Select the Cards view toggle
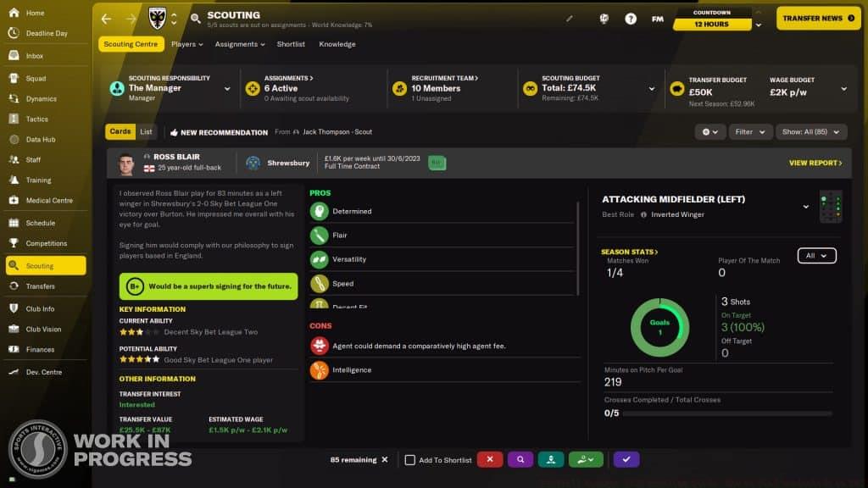868x488 pixels. (120, 132)
